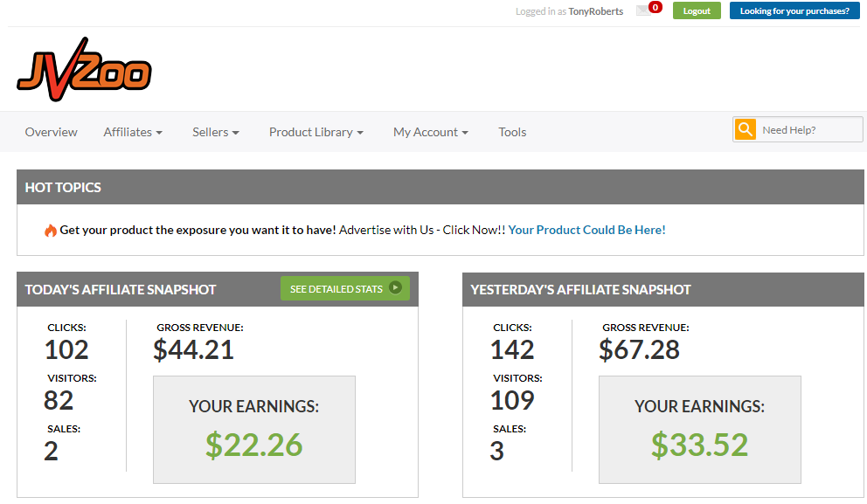The width and height of the screenshot is (867, 504).
Task: Click today's earnings $22.26
Action: [x=254, y=445]
